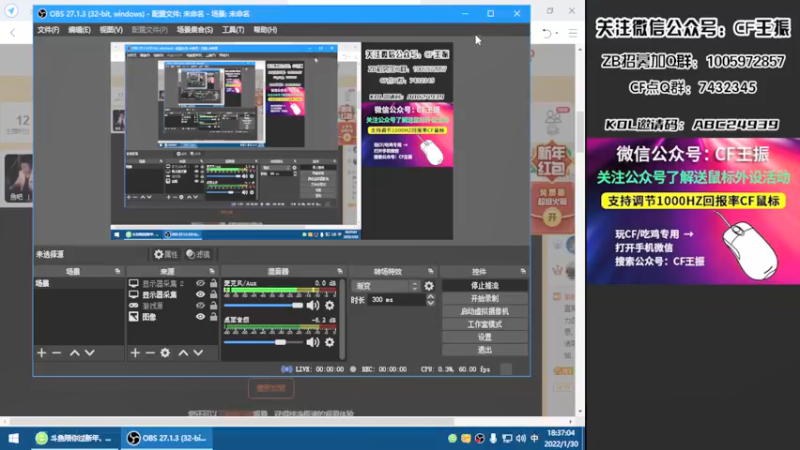Open the 工具(T) menu
Screen dimensions: 800x450
(233, 30)
